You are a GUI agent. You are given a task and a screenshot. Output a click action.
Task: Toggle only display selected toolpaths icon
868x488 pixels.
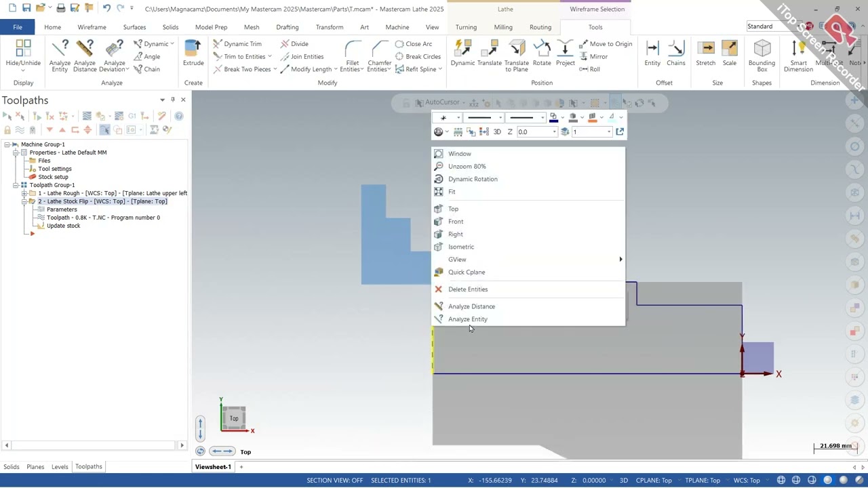pyautogui.click(x=104, y=129)
